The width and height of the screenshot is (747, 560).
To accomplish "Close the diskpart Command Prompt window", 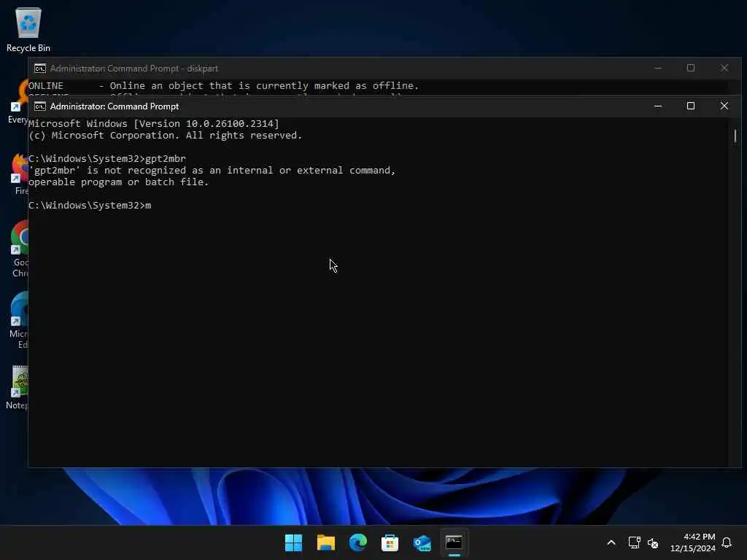I will tap(724, 68).
